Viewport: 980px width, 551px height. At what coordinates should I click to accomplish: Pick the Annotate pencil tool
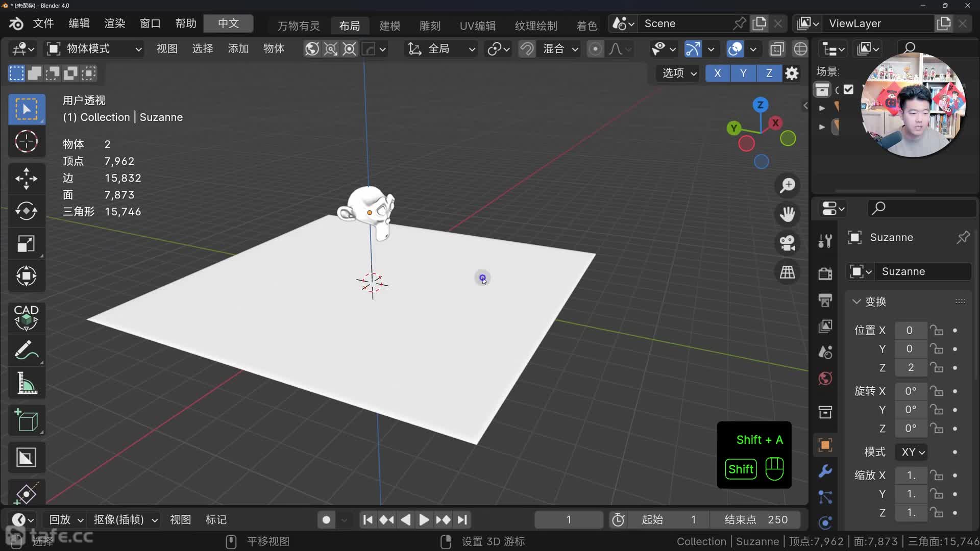pyautogui.click(x=26, y=350)
